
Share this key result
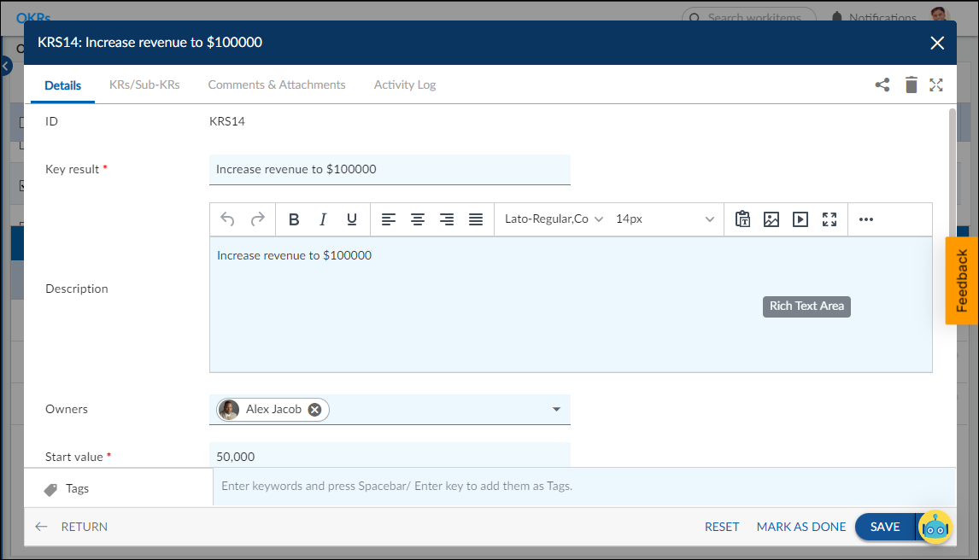[x=882, y=85]
